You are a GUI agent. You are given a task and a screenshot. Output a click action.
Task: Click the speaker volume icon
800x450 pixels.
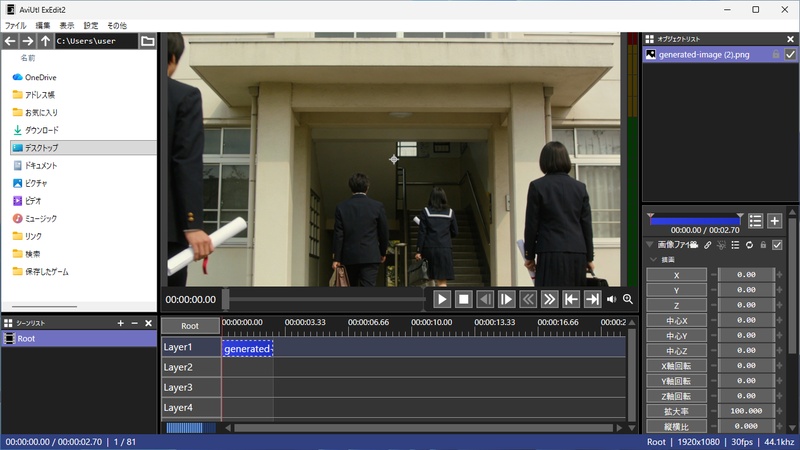[611, 299]
